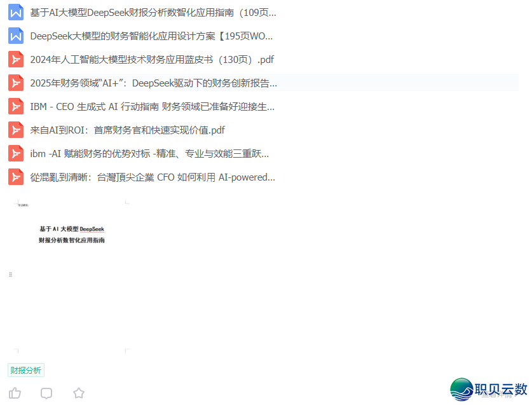Screen dimensions: 532x405
Task: Click the Word icon beside the 195页 DeepSeek design plan
Action: 16,36
